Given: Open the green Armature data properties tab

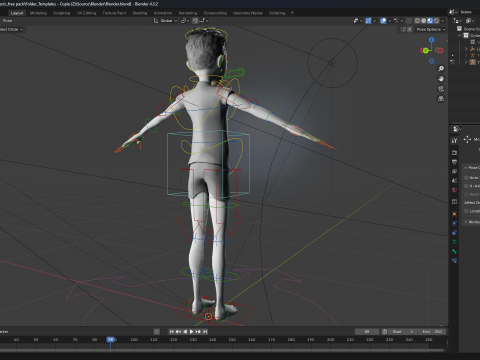Looking at the screenshot, I should 454,242.
